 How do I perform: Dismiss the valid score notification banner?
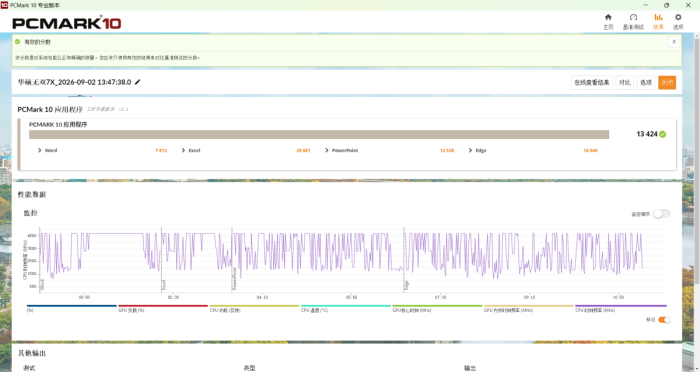point(674,42)
